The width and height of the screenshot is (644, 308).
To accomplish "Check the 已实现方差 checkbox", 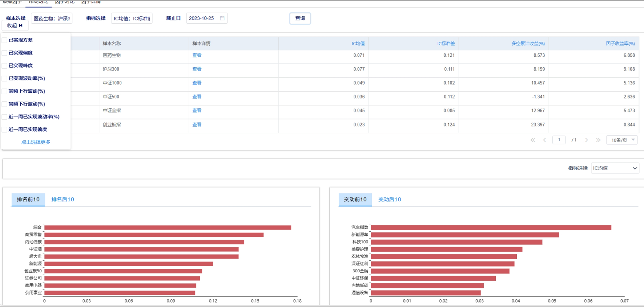I will click(4, 40).
